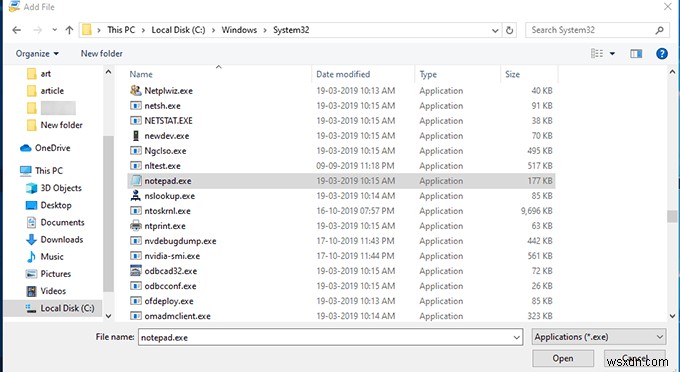
Task: Open the view options dropdown arrow
Action: [612, 54]
